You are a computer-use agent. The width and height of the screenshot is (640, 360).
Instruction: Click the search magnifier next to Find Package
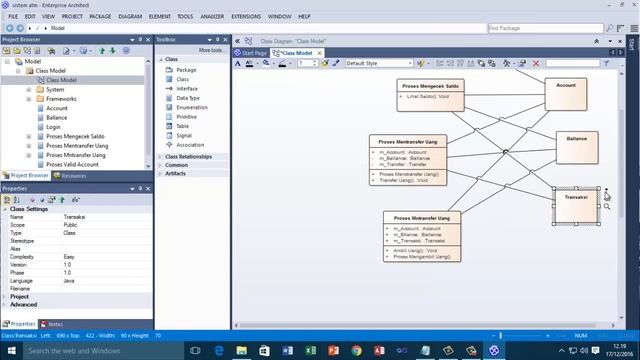pos(609,28)
